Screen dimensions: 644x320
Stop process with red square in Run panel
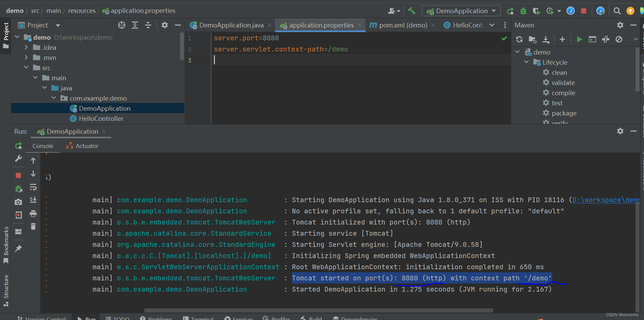point(18,175)
